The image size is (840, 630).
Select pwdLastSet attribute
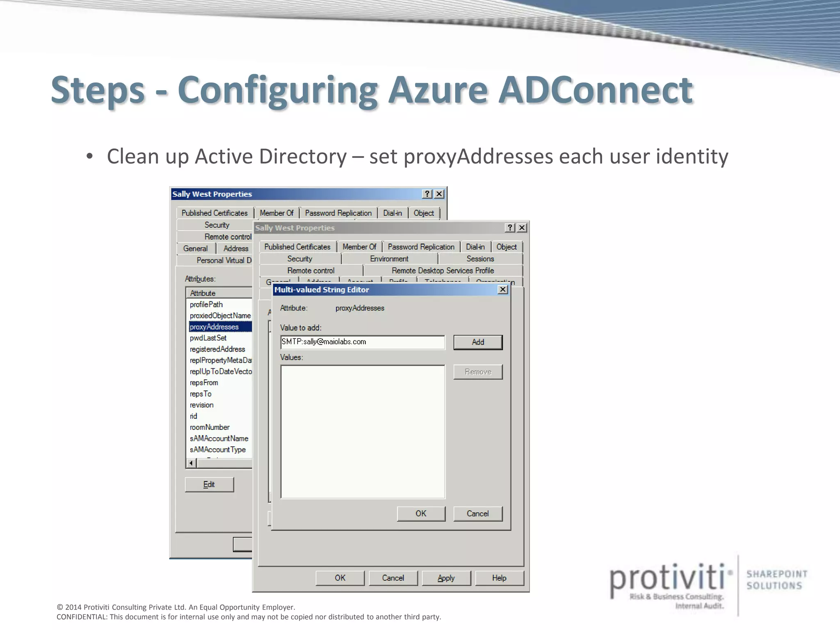(x=208, y=338)
